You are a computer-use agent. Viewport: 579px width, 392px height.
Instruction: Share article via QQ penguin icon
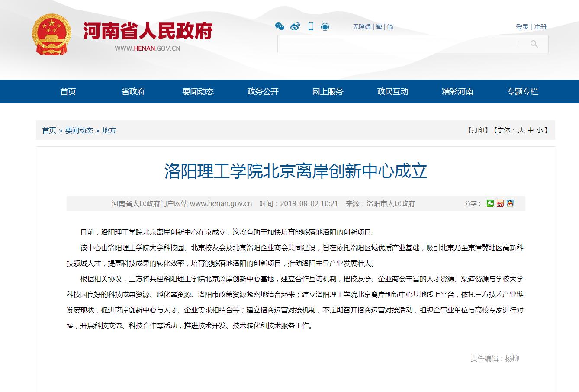510,203
